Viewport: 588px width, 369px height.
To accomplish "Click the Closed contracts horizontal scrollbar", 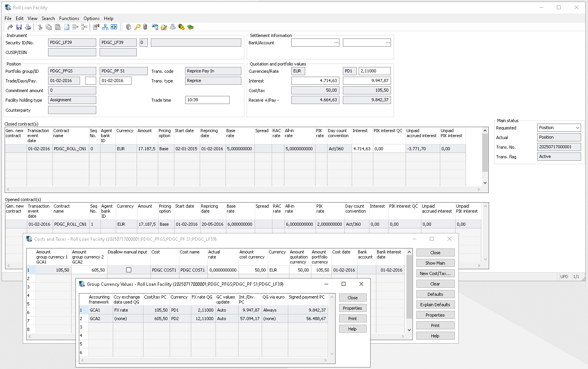I will coord(242,189).
